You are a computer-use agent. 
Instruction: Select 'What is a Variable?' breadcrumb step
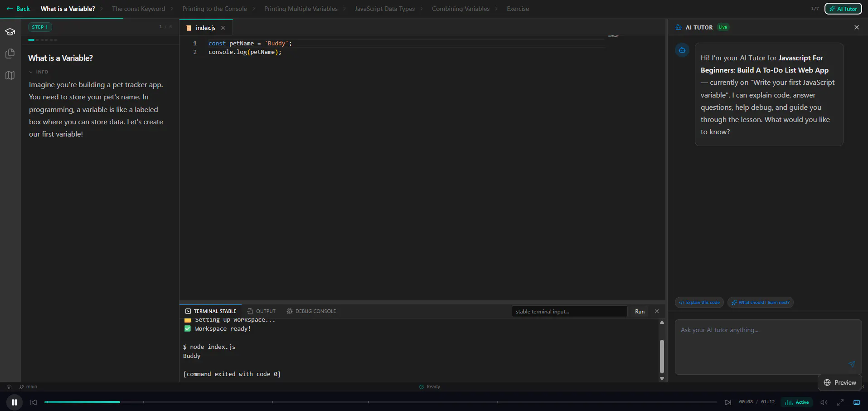68,9
